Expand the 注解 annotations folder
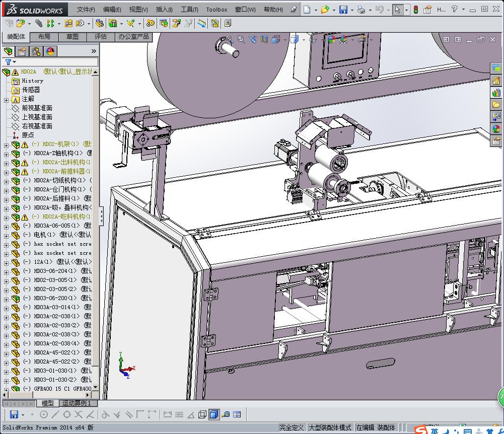This screenshot has width=504, height=434. (x=6, y=99)
